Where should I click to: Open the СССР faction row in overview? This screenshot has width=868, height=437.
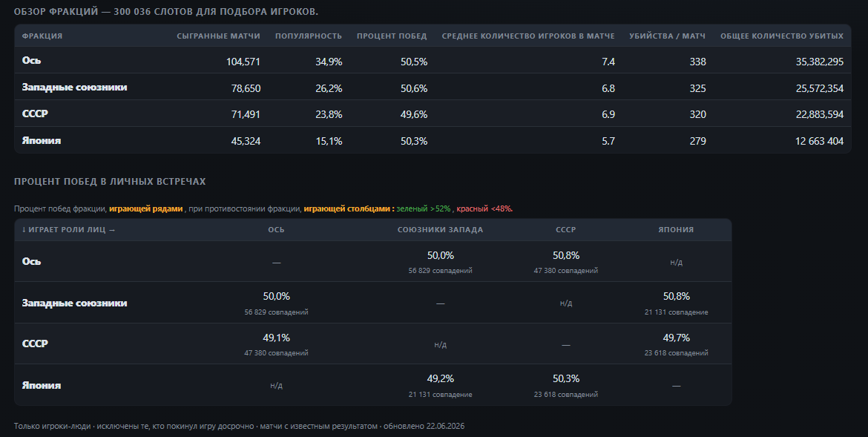click(433, 114)
